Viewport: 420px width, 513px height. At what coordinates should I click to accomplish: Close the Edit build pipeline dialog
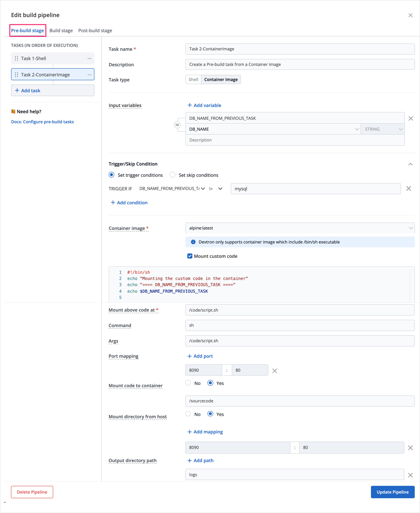pos(410,15)
